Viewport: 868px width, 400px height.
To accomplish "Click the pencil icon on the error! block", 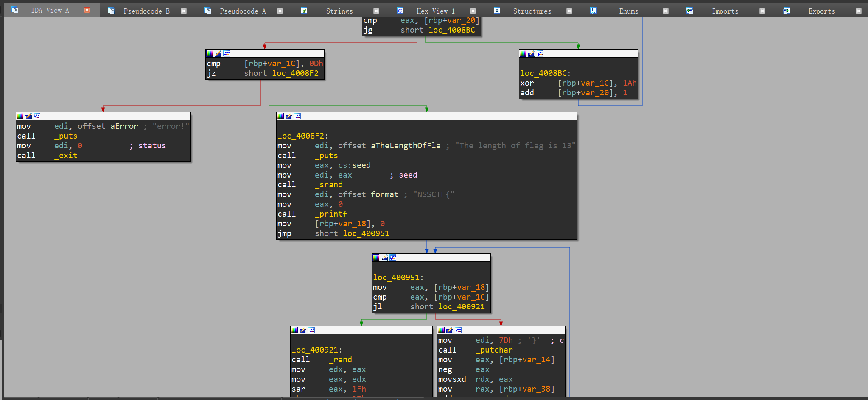I will pos(28,116).
